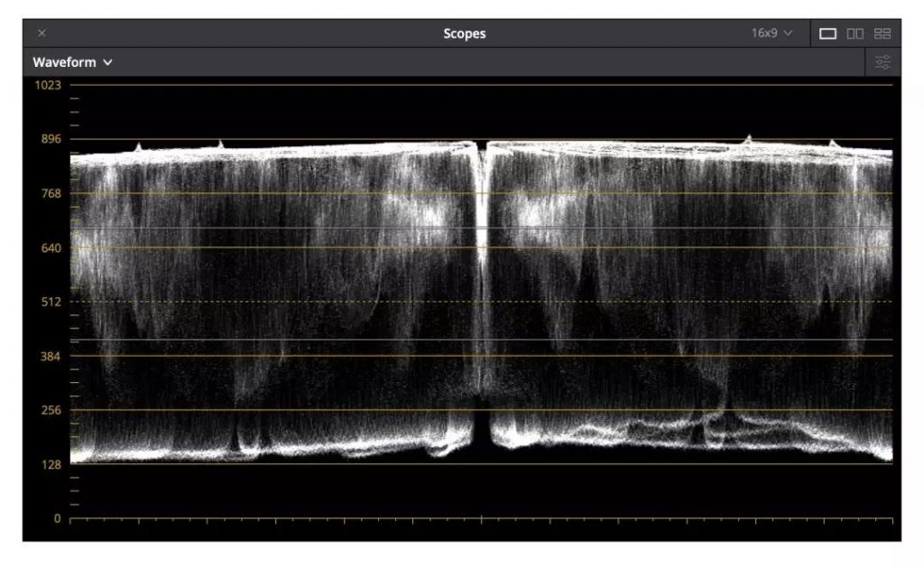Switch to single scope view layout
This screenshot has width=924, height=568.
827,33
